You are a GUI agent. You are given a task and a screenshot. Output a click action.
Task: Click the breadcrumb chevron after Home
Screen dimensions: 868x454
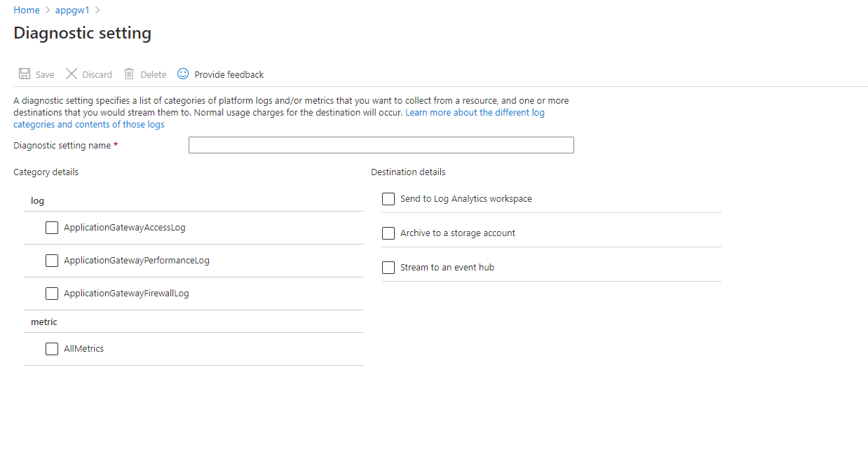(x=48, y=11)
